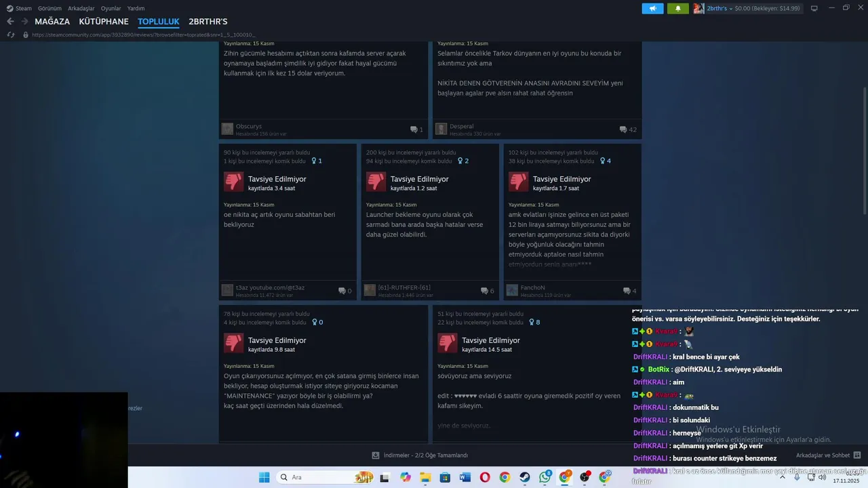The height and width of the screenshot is (488, 868).
Task: Open downloads icon in bottom bar
Action: tap(376, 455)
